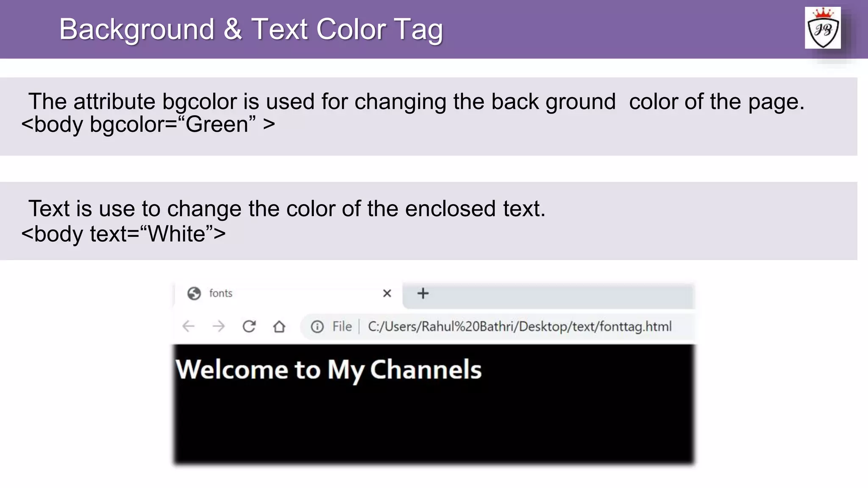
Task: Click the fonttag.html address bar URL
Action: coord(519,327)
